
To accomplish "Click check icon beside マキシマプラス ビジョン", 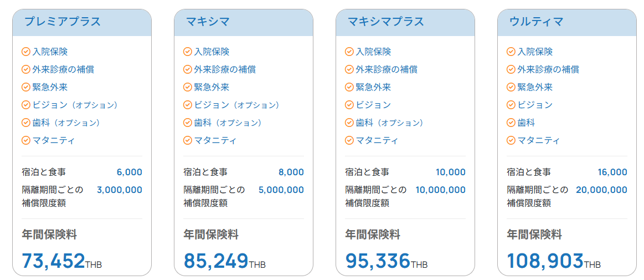I will coord(349,105).
